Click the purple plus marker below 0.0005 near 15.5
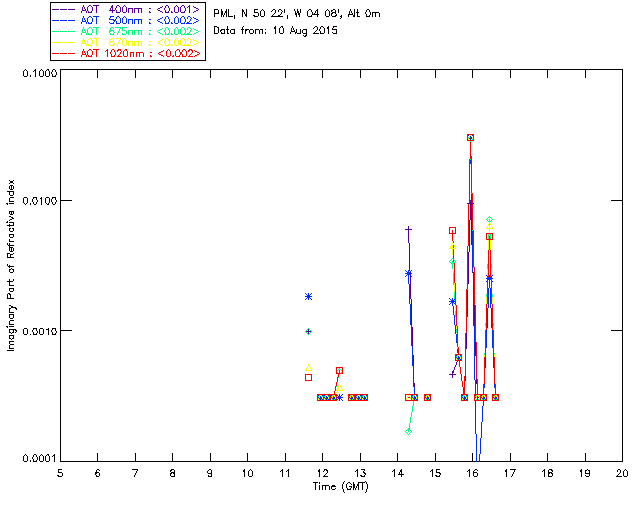The width and height of the screenshot is (640, 512). pyautogui.click(x=452, y=374)
